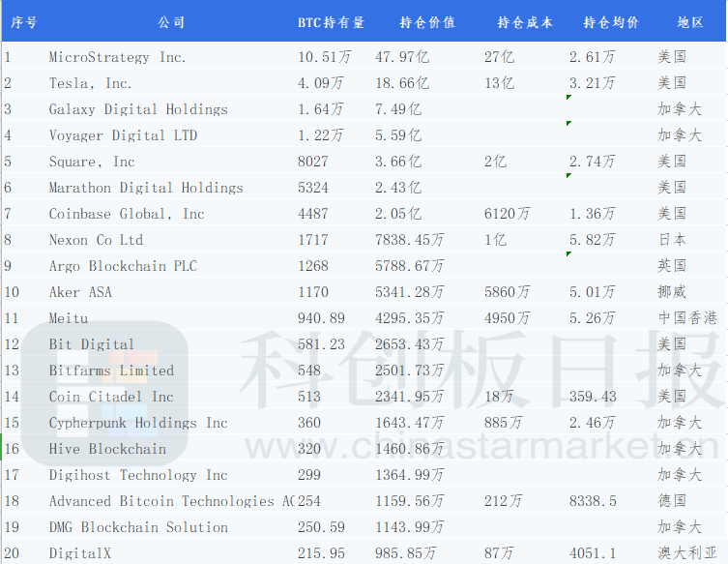
Task: Select the Tesla, Inc. company cell
Action: [90, 83]
